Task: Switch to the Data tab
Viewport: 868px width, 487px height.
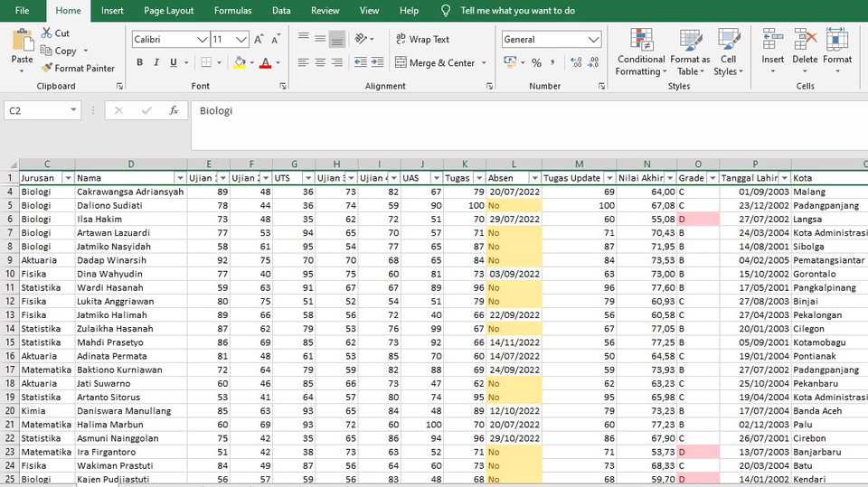Action: (x=281, y=11)
